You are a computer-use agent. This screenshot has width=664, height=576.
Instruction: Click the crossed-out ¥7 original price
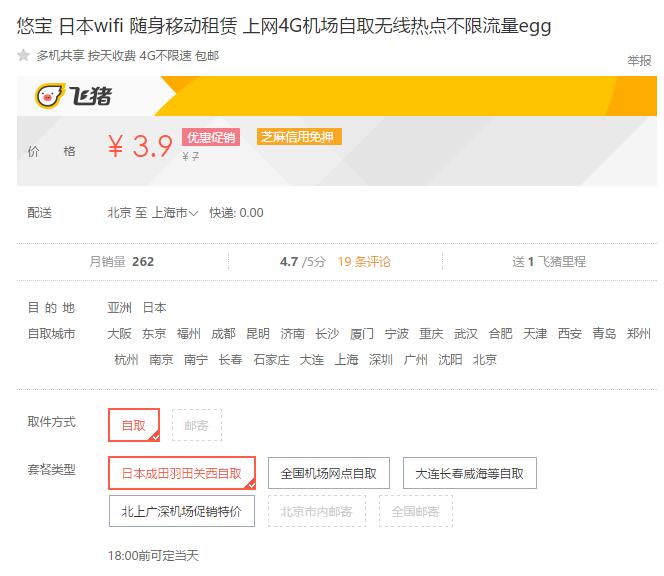(x=191, y=157)
